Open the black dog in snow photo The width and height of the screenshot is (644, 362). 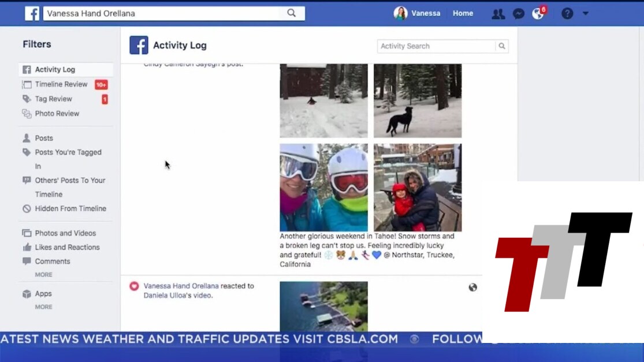(417, 100)
